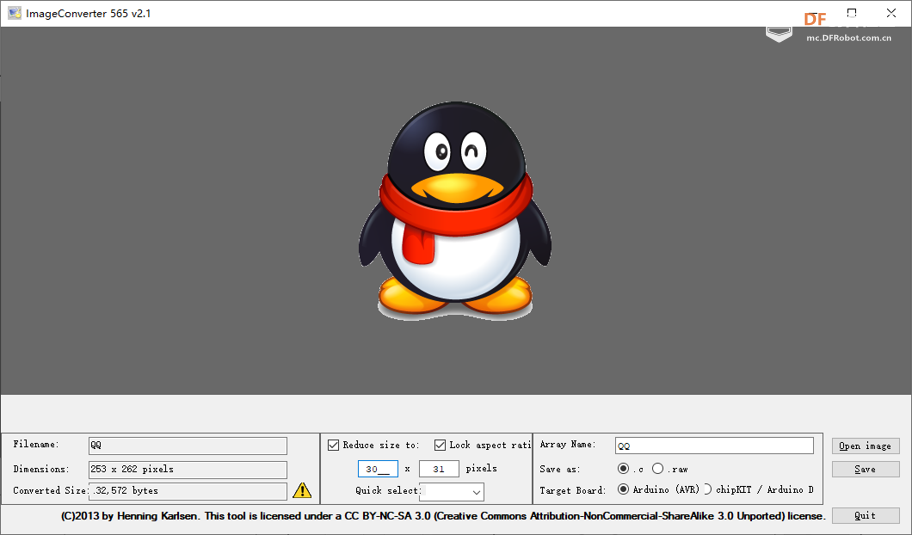Select the .c save format radio button
Screen dimensions: 912x535
click(x=623, y=468)
